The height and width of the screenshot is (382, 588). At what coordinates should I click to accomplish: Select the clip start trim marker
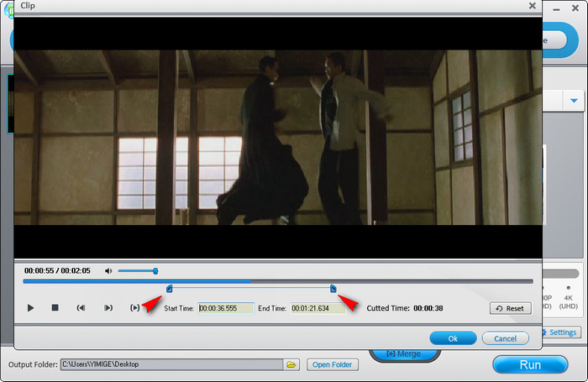coord(170,289)
